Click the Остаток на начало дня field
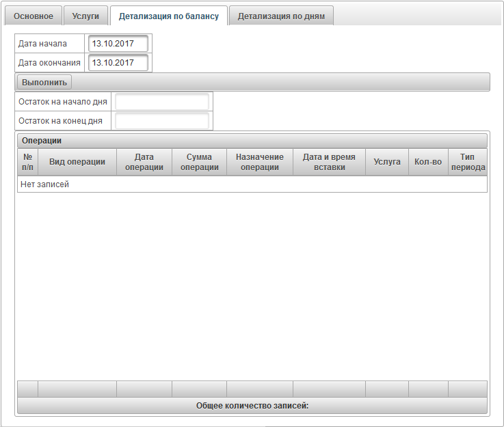This screenshot has width=504, height=427. (x=161, y=102)
